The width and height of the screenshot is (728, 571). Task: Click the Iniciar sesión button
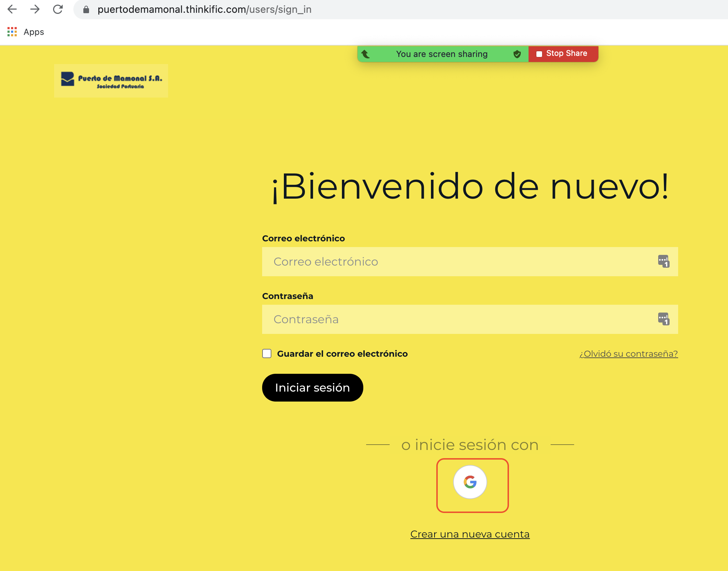pyautogui.click(x=312, y=388)
